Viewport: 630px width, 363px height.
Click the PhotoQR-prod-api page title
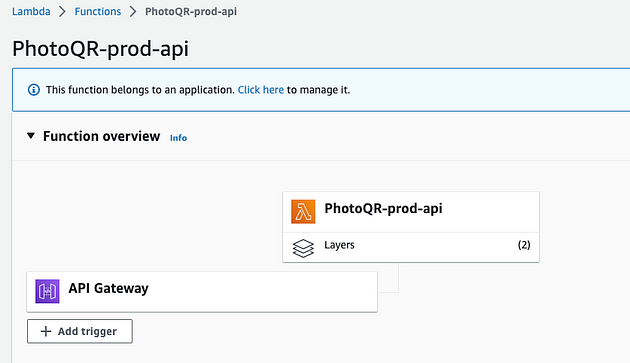(x=100, y=49)
